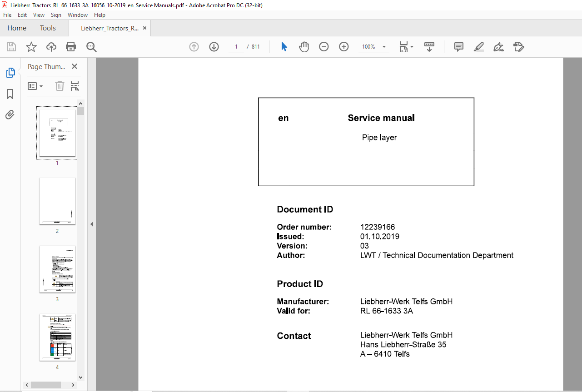582x392 pixels.
Task: Open the Window menu
Action: tap(78, 15)
